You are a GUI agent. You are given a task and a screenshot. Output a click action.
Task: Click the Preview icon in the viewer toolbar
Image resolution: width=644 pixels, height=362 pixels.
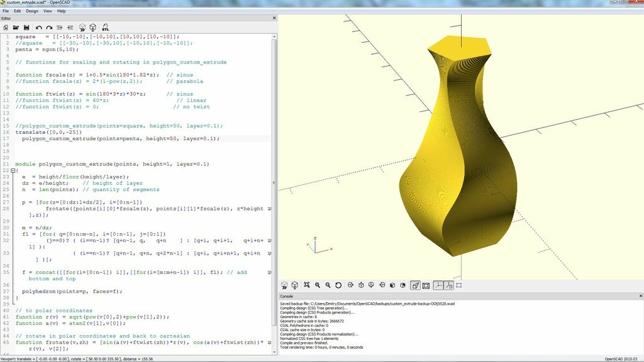coord(284,285)
